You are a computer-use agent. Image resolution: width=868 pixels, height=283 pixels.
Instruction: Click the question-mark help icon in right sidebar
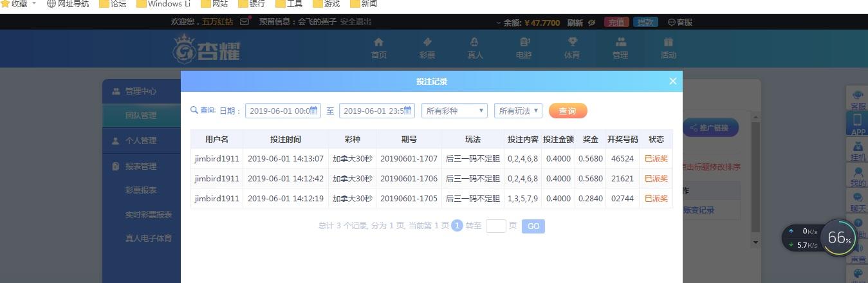(858, 223)
